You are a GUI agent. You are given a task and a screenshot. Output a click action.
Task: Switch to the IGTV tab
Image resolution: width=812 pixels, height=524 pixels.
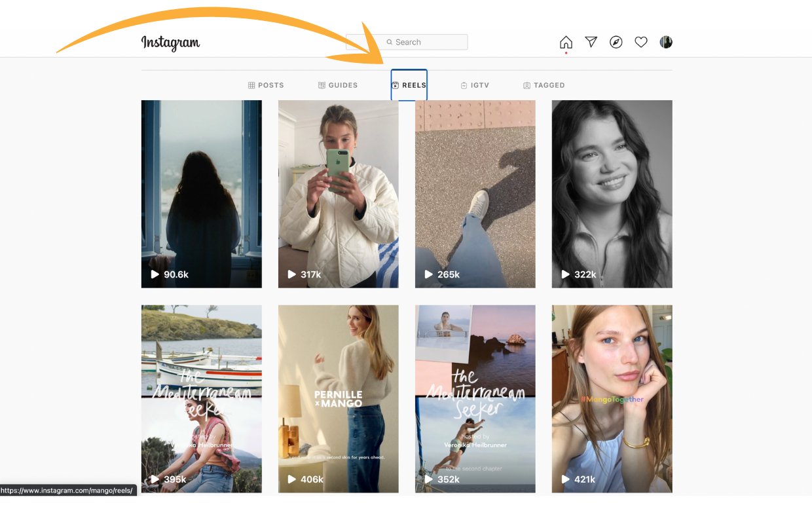(475, 85)
